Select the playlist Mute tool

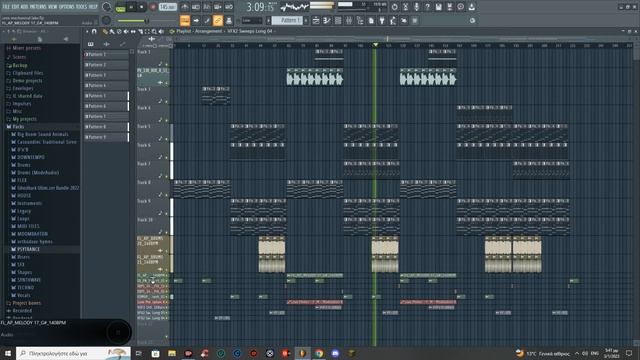click(126, 31)
